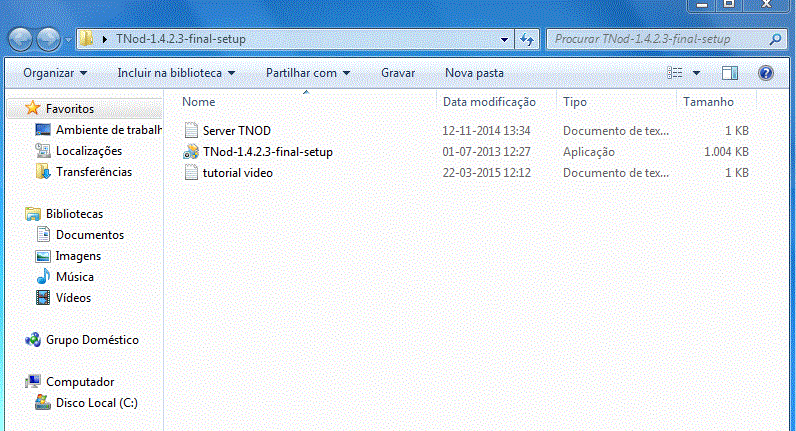Open the Música library
This screenshot has width=796, height=431.
pos(75,277)
